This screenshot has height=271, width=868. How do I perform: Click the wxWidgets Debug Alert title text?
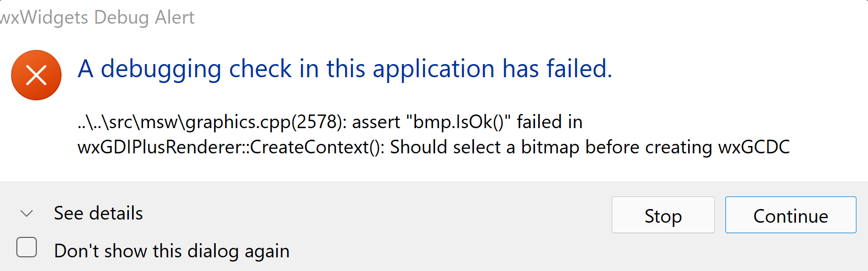click(97, 17)
